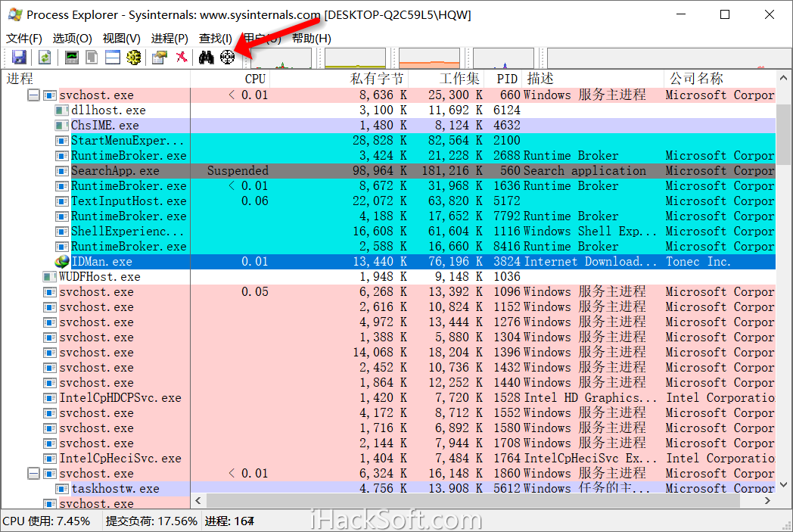793x532 pixels.
Task: Select the taskhostw.exe process name
Action: point(115,489)
